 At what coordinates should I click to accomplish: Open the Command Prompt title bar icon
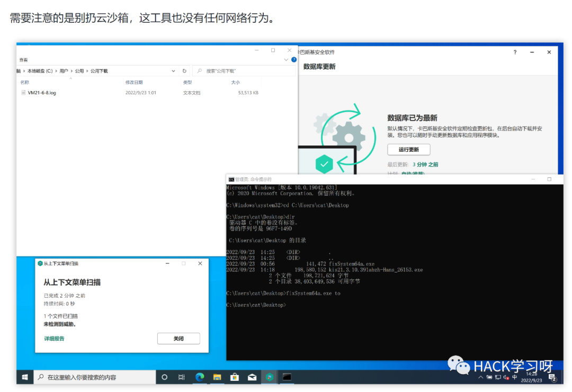coord(231,179)
